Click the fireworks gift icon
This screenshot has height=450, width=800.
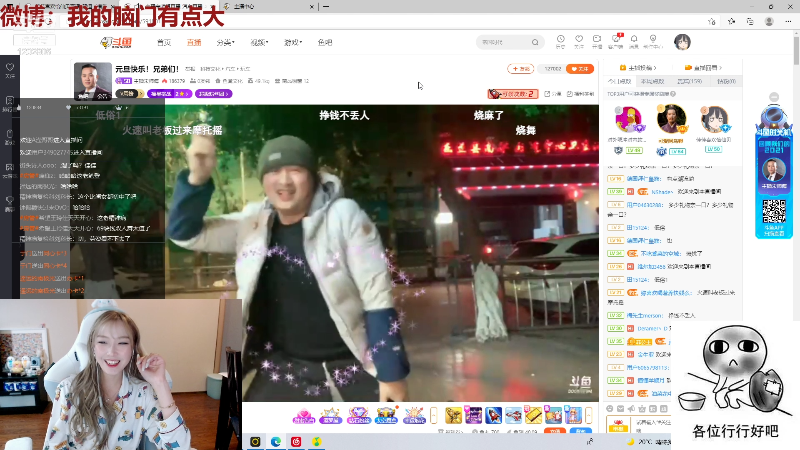414,415
